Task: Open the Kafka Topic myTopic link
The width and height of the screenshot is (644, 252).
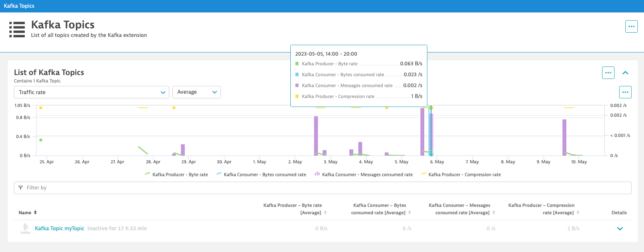Action: 59,228
